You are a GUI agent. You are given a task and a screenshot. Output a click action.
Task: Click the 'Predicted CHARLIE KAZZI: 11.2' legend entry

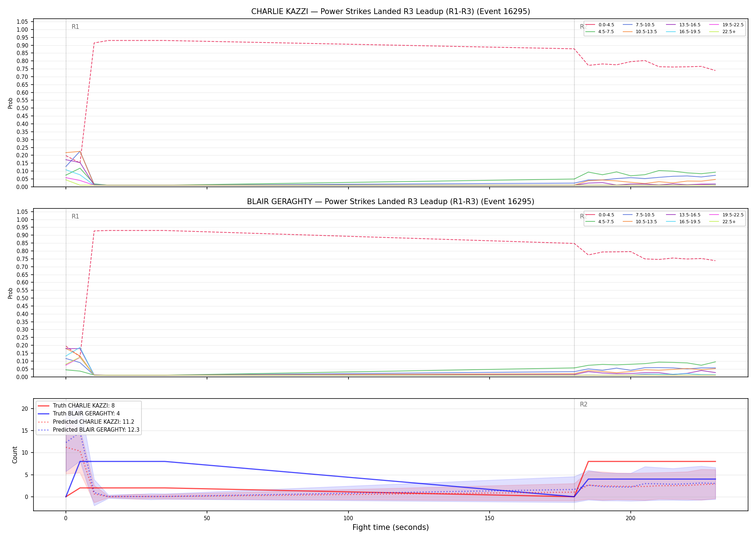[x=86, y=422]
